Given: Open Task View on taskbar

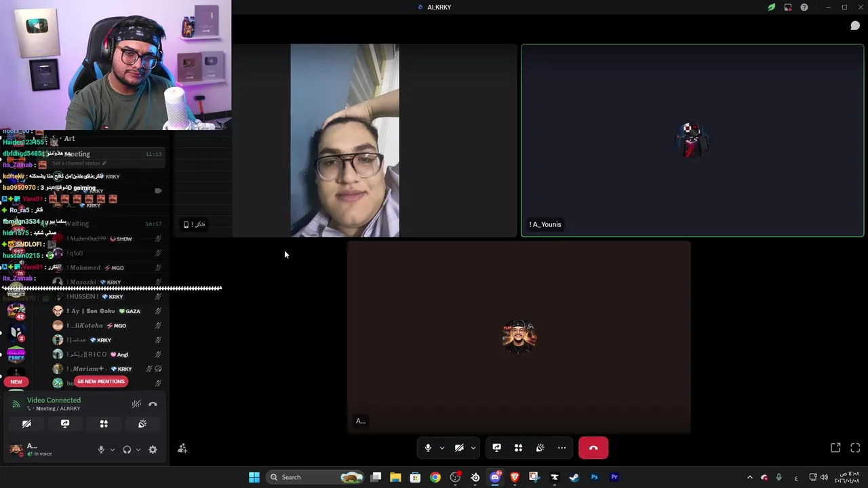Looking at the screenshot, I should [x=376, y=477].
